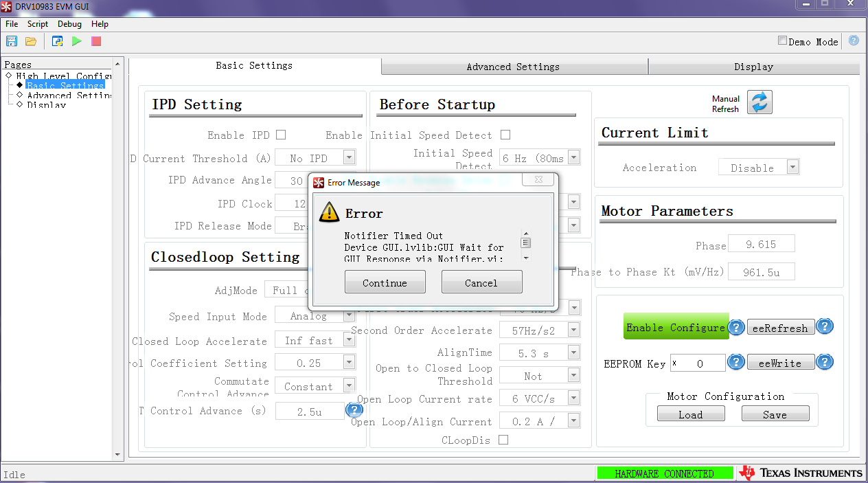Screen dimensions: 868x483
Task: Click the Open folder toolbar icon
Action: point(31,41)
